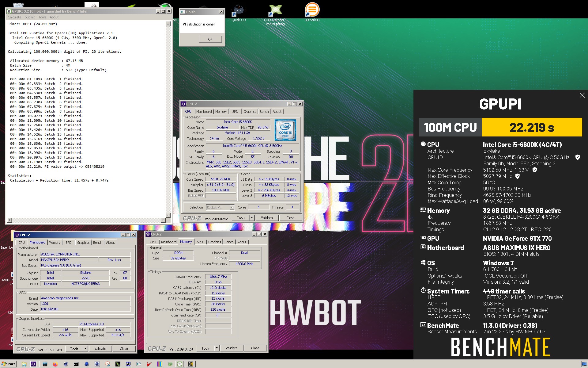Click OK in the Finish dialog
The image size is (588, 368).
[x=210, y=39]
